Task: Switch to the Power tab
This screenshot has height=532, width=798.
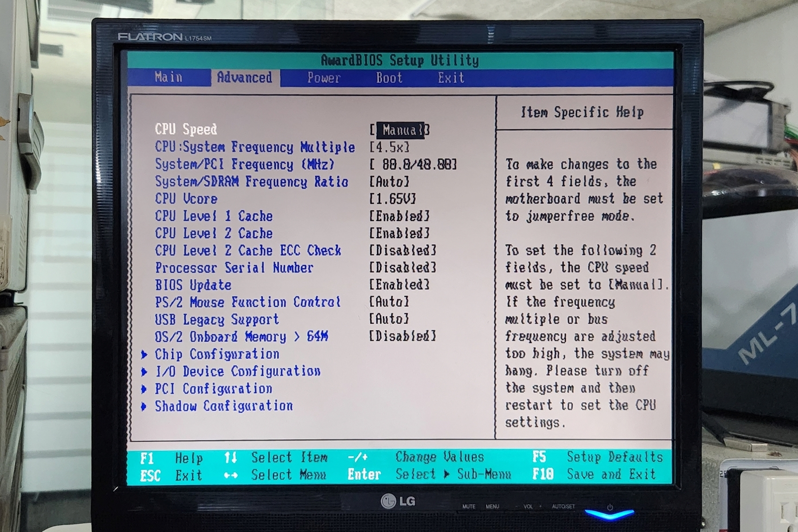Action: [324, 78]
